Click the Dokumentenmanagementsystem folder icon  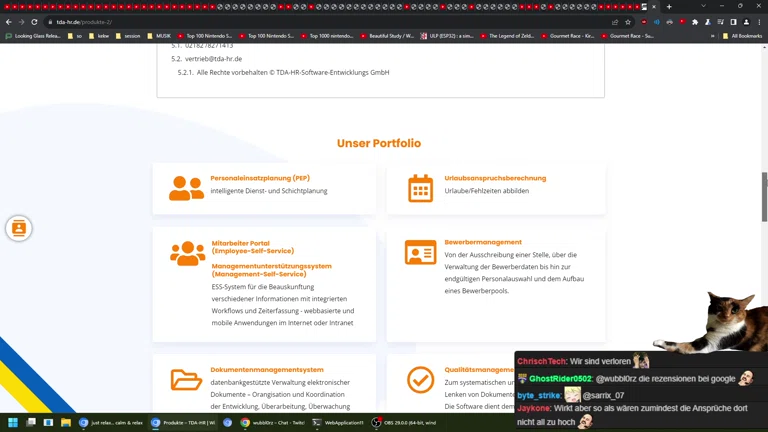pos(186,380)
